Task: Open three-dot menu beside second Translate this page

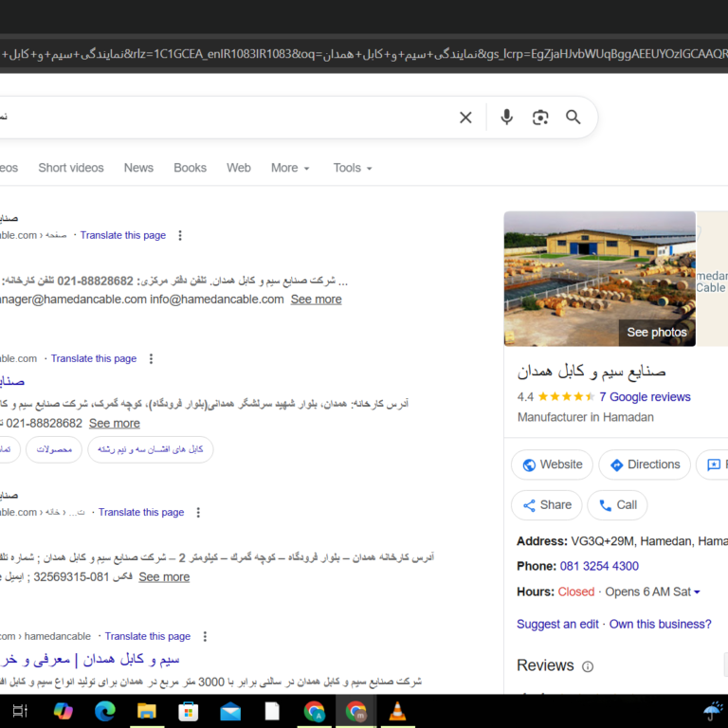Action: tap(151, 359)
